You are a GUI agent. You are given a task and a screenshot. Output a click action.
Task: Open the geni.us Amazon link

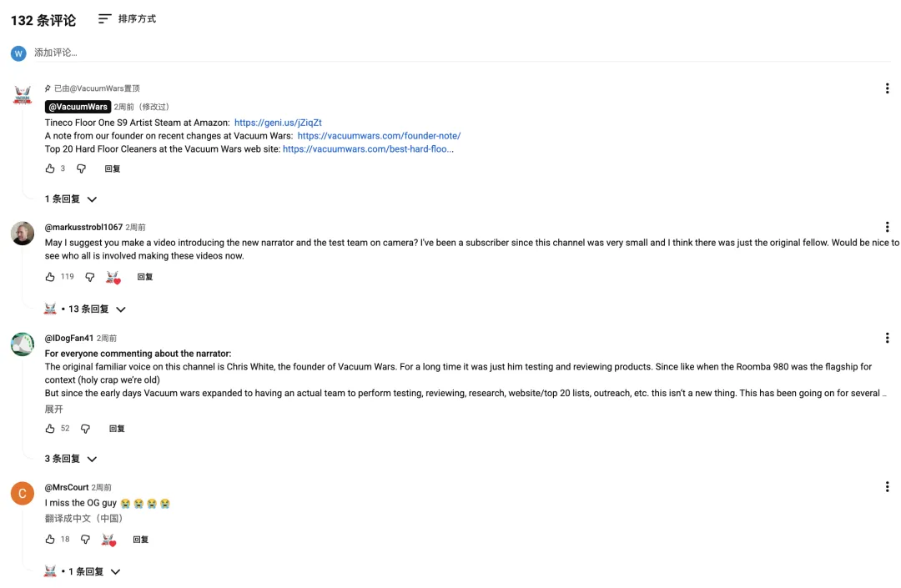pos(278,123)
